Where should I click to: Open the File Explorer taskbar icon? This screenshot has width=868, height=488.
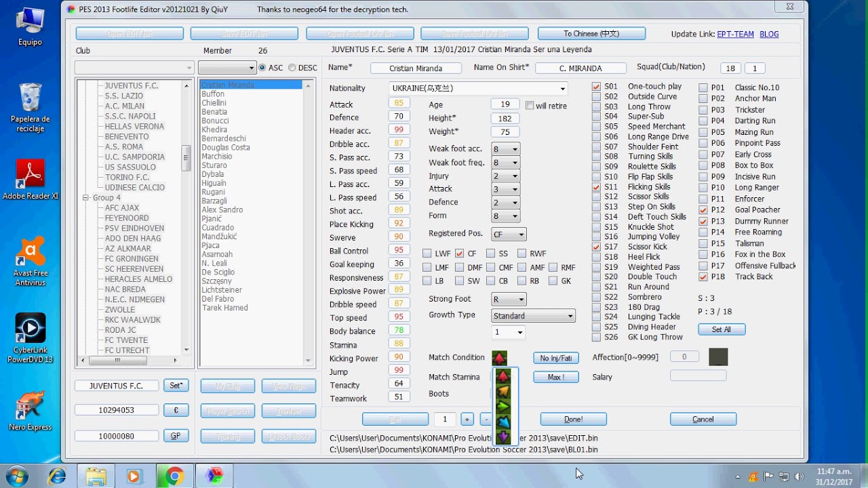pyautogui.click(x=96, y=476)
